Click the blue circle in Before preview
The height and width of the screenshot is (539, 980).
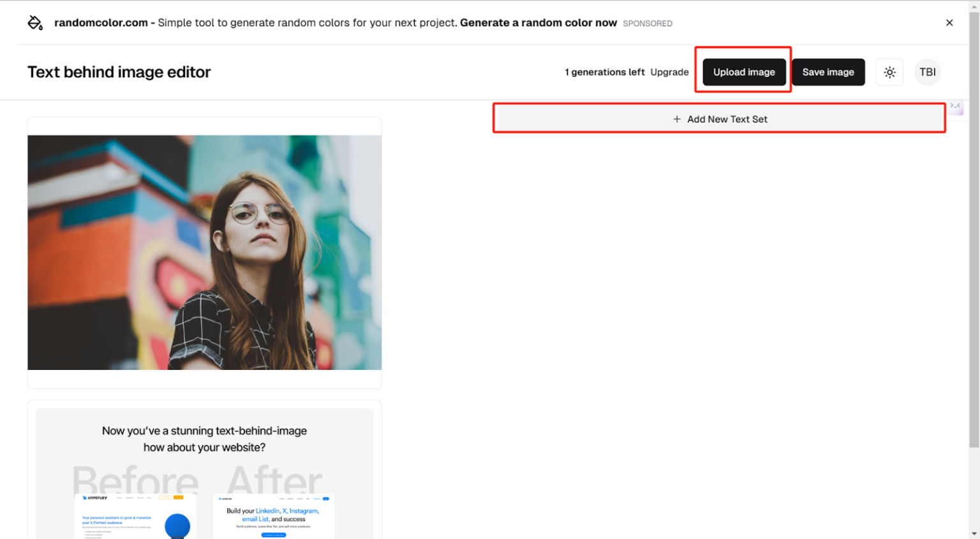coord(177,525)
